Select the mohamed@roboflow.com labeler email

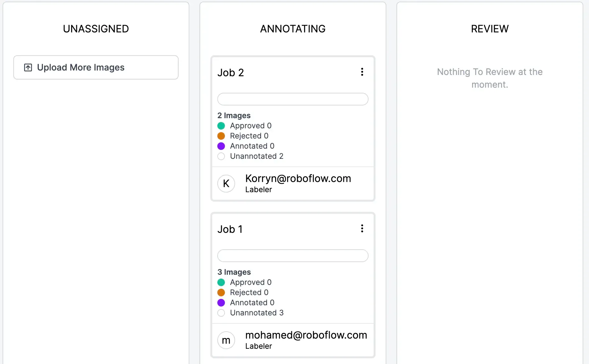306,335
